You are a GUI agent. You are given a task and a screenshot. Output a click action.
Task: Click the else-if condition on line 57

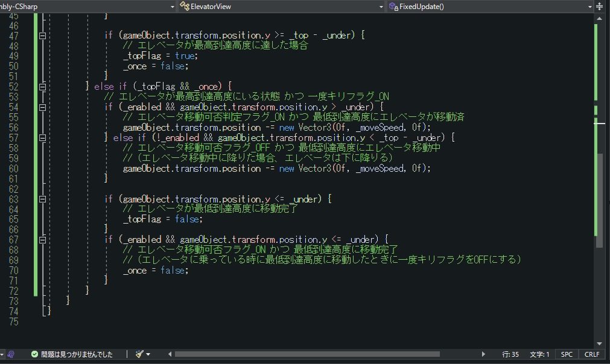click(x=279, y=137)
